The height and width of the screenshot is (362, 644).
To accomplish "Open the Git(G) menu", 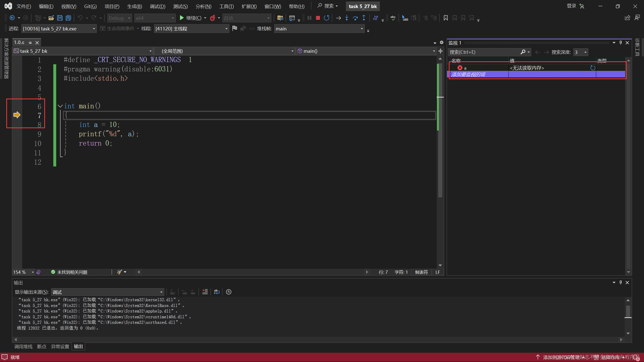I will (90, 6).
